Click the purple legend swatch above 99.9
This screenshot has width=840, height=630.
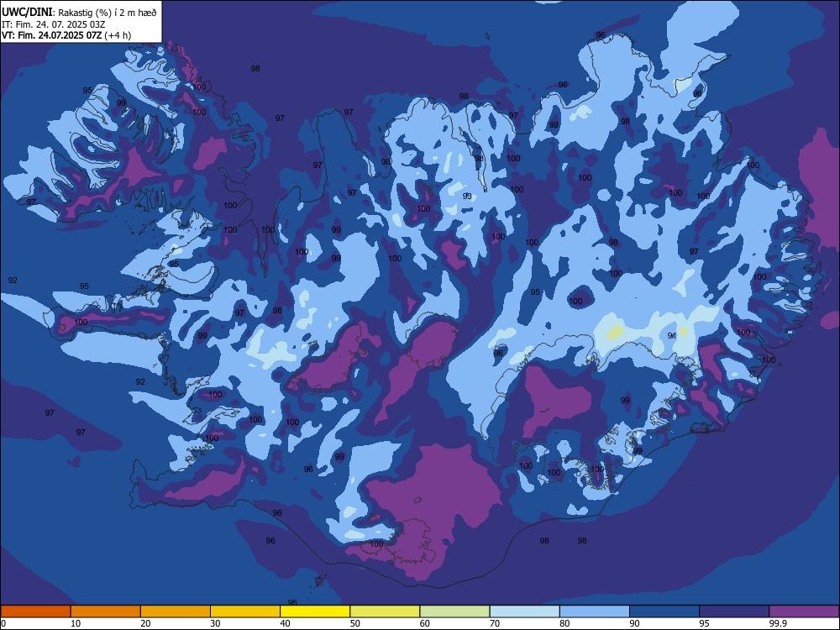click(804, 612)
